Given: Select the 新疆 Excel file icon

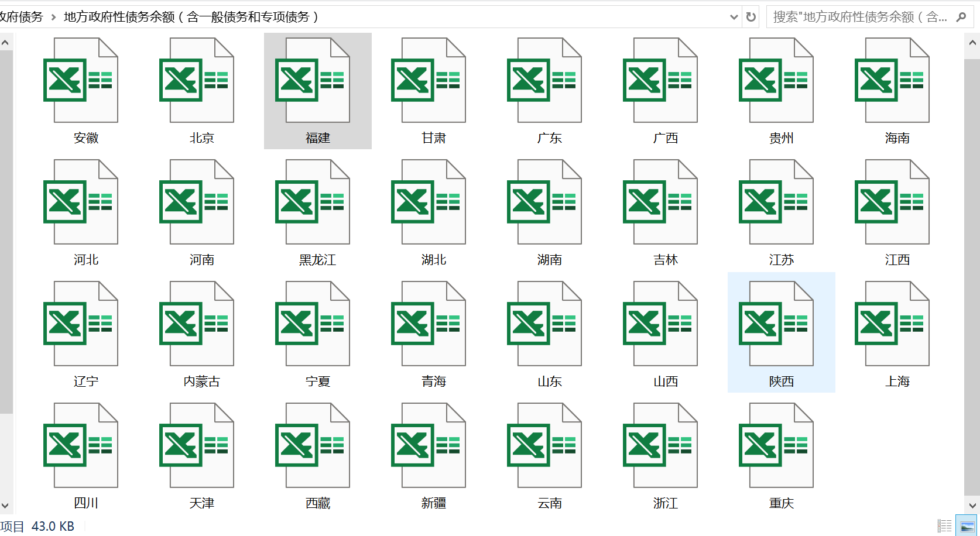Looking at the screenshot, I should pos(429,445).
